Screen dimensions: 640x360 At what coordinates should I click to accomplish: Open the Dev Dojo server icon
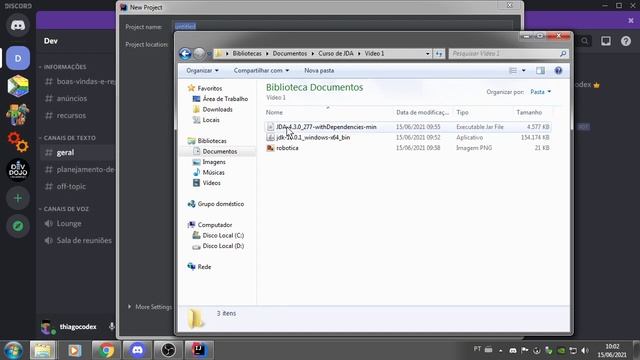click(x=18, y=170)
